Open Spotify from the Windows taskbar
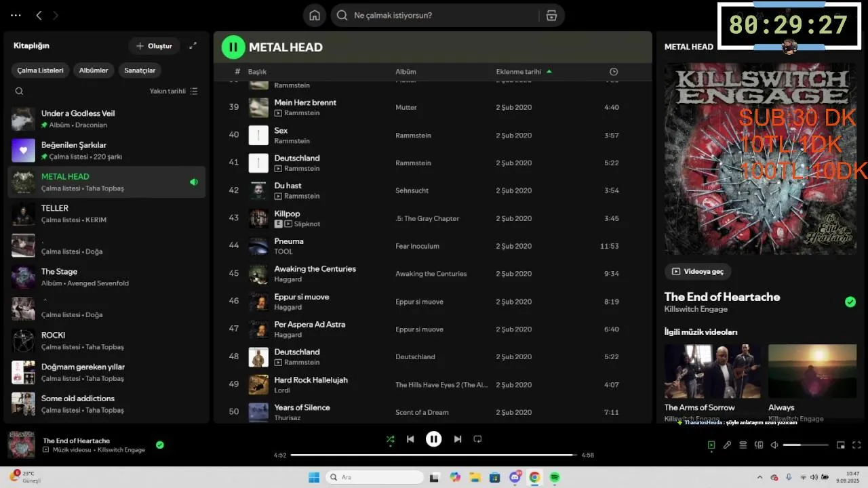Viewport: 868px width, 488px height. (555, 477)
